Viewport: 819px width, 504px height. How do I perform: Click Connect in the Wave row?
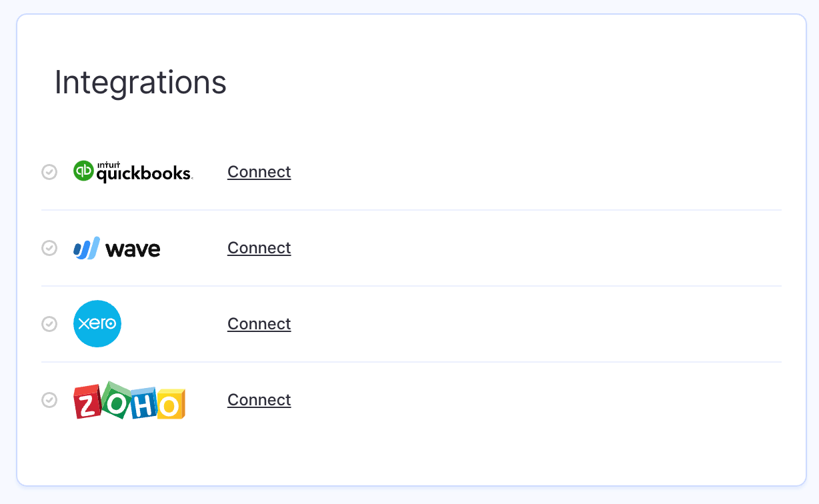(x=259, y=247)
